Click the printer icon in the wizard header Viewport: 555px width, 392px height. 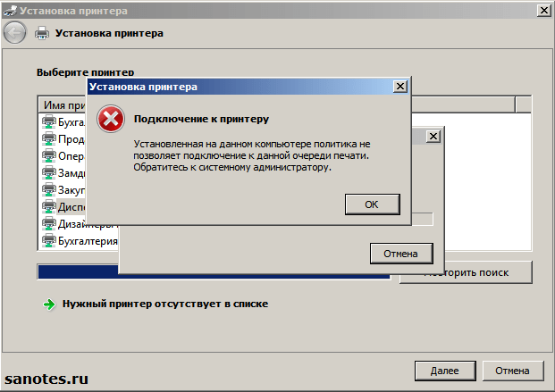click(x=41, y=33)
